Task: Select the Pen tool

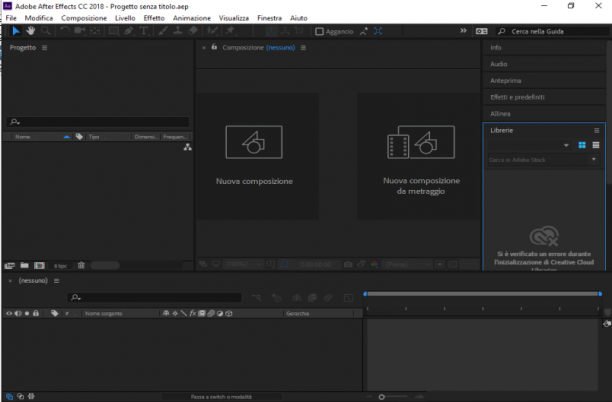Action: tap(128, 31)
